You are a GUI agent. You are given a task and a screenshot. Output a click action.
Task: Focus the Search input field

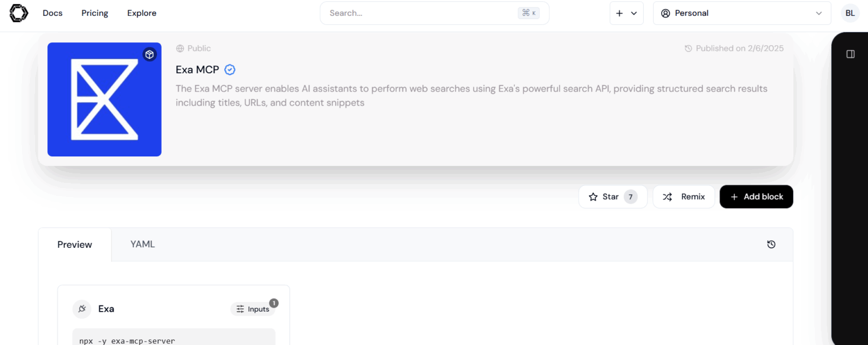[421, 13]
